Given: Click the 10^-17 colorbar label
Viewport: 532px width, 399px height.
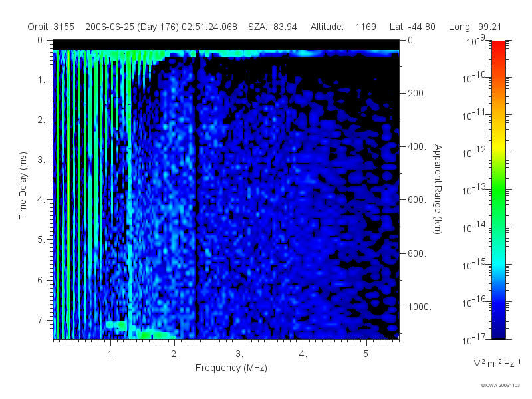Looking at the screenshot, I should coord(474,339).
